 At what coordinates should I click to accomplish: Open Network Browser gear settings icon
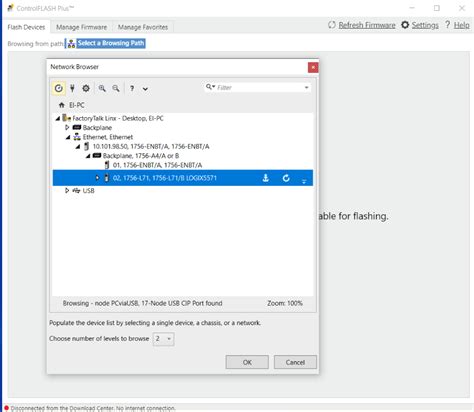click(x=86, y=88)
